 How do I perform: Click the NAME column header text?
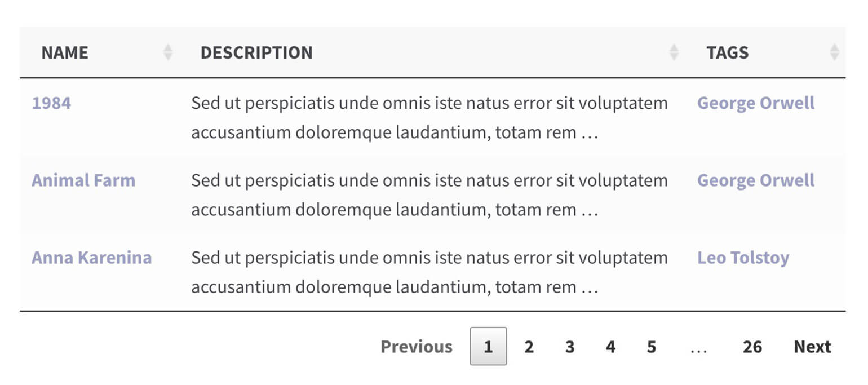click(x=65, y=52)
